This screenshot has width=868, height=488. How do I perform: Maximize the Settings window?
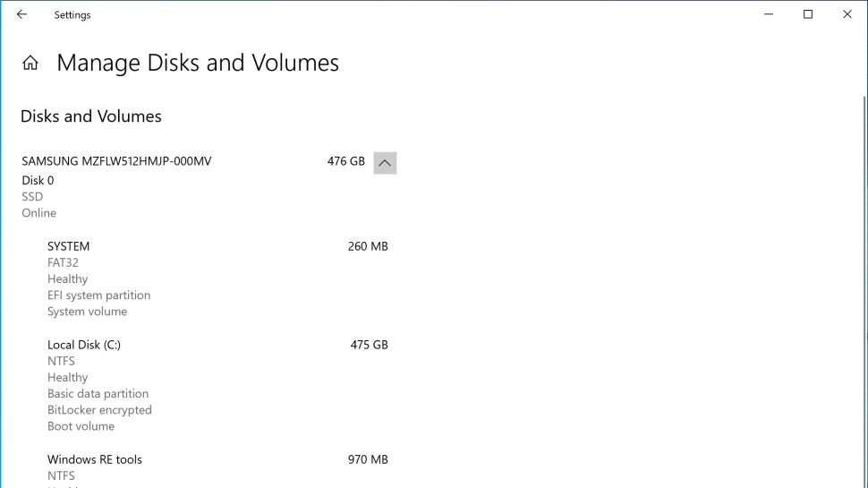808,14
